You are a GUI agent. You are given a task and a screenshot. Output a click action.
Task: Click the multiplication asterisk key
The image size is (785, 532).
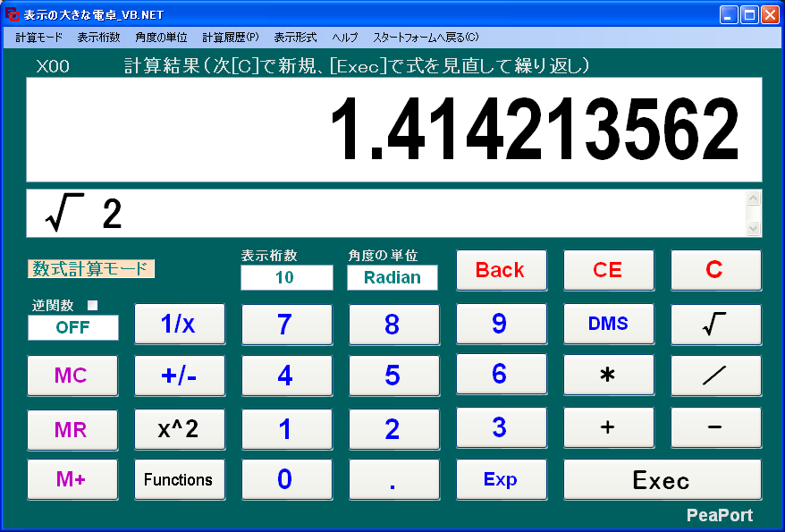(x=608, y=376)
